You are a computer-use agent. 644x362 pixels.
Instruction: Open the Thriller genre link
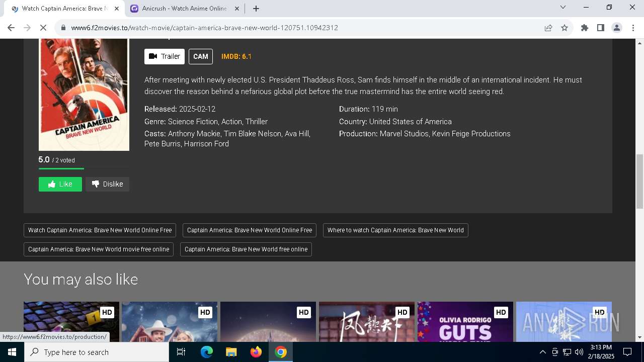(257, 122)
